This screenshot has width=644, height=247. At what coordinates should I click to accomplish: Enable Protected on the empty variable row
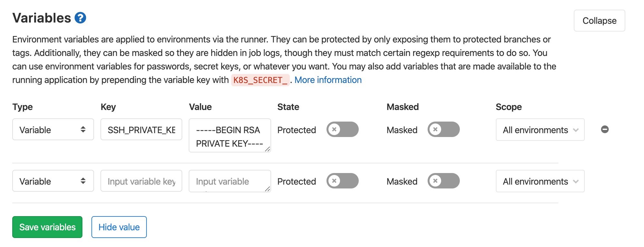[343, 181]
